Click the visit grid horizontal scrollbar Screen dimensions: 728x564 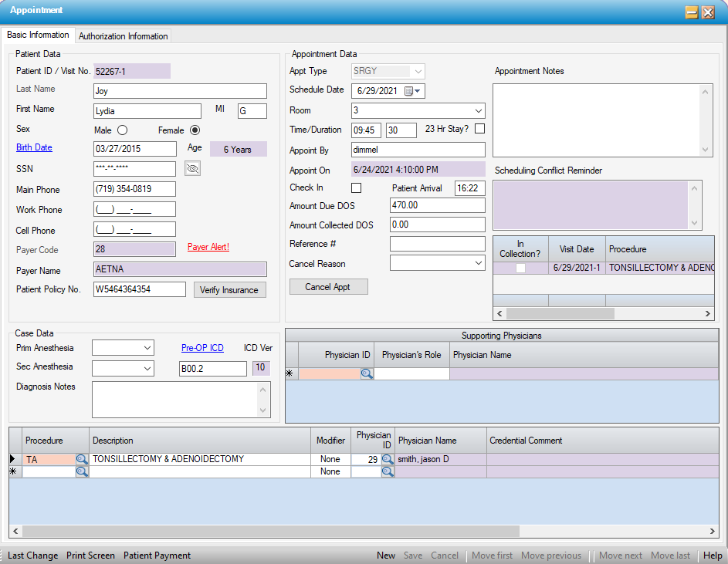pos(560,314)
